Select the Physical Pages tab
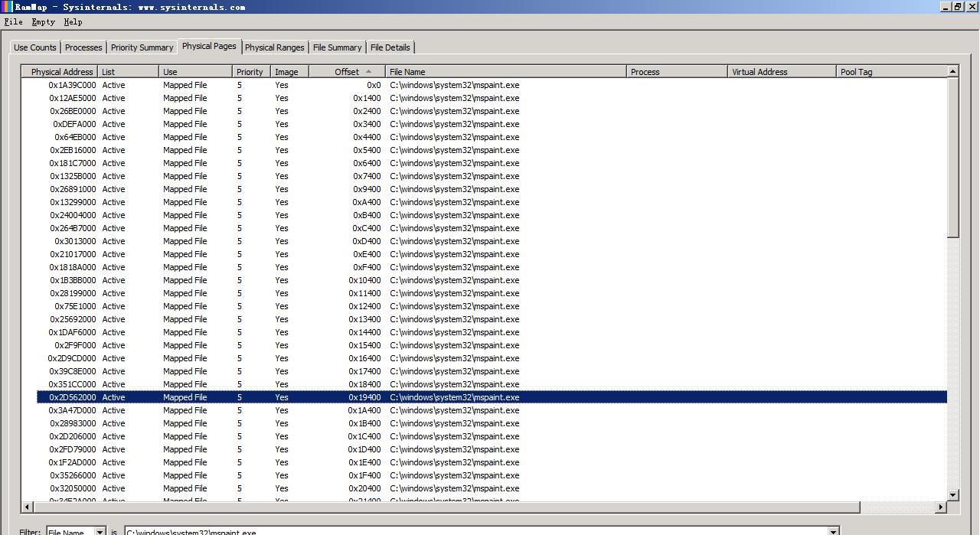Viewport: 980px width, 535px height. 209,46
